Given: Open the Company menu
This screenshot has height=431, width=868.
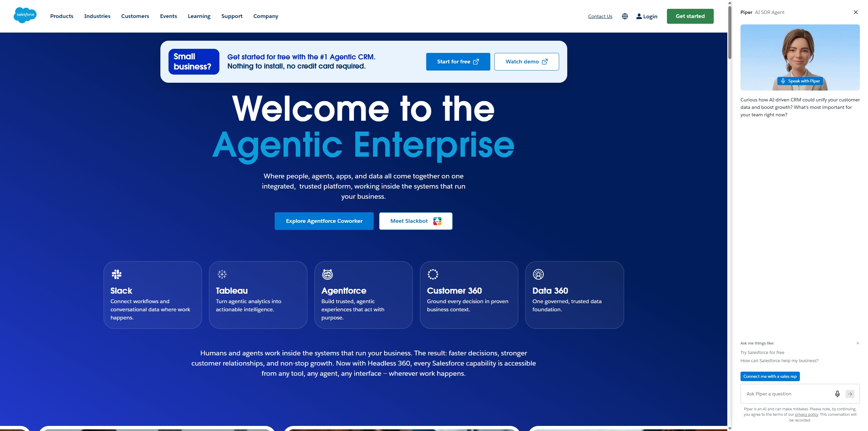Looking at the screenshot, I should click(x=266, y=16).
